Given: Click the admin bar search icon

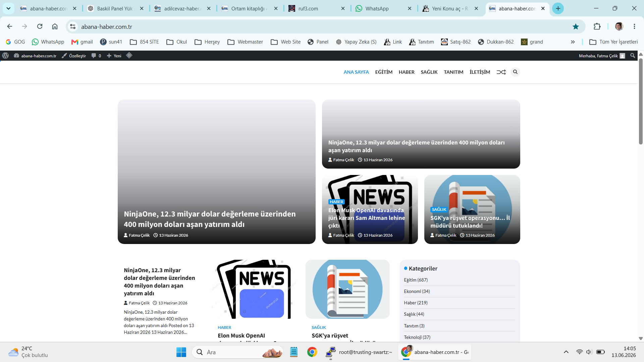Looking at the screenshot, I should click(x=633, y=56).
